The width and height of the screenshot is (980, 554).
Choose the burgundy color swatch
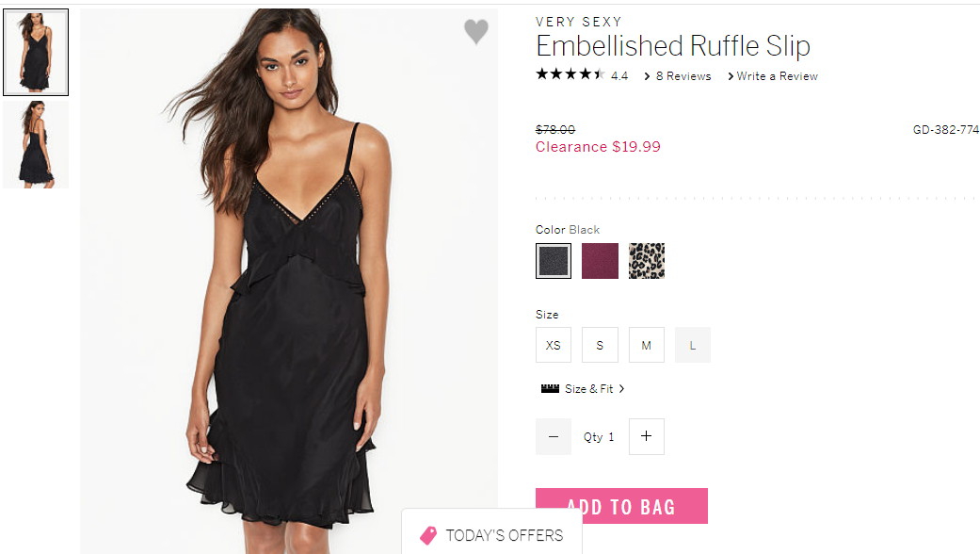(x=600, y=261)
